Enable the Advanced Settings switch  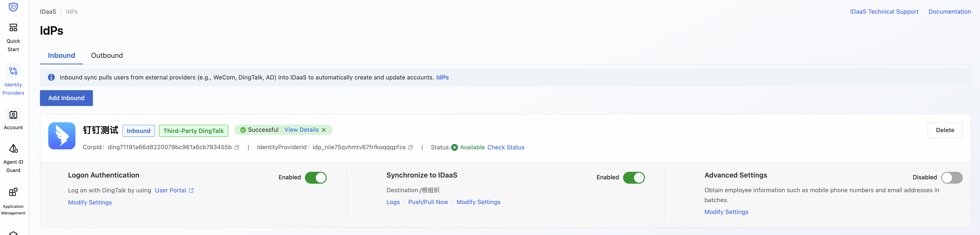tap(952, 178)
